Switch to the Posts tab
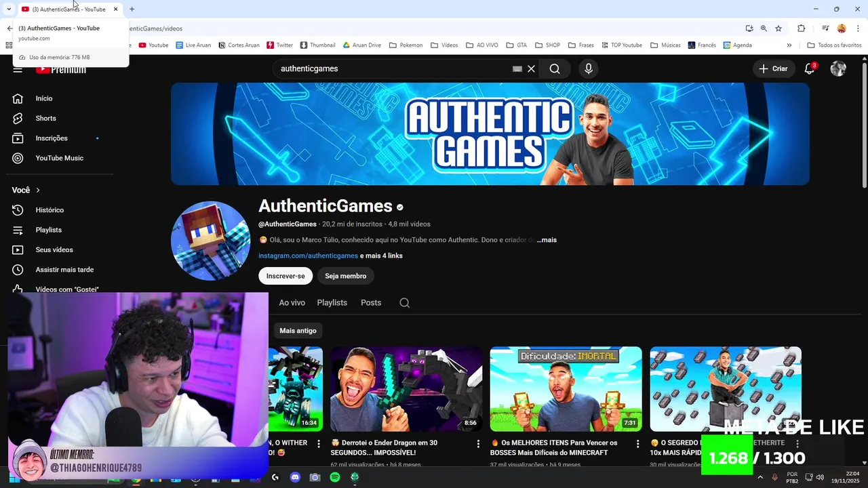Viewport: 868px width, 488px height. click(x=371, y=303)
